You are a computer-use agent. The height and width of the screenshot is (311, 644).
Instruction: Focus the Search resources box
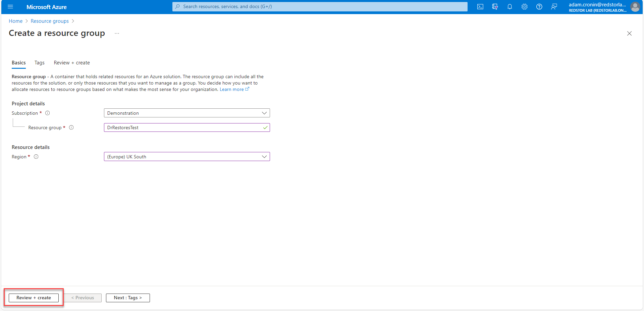tap(320, 6)
